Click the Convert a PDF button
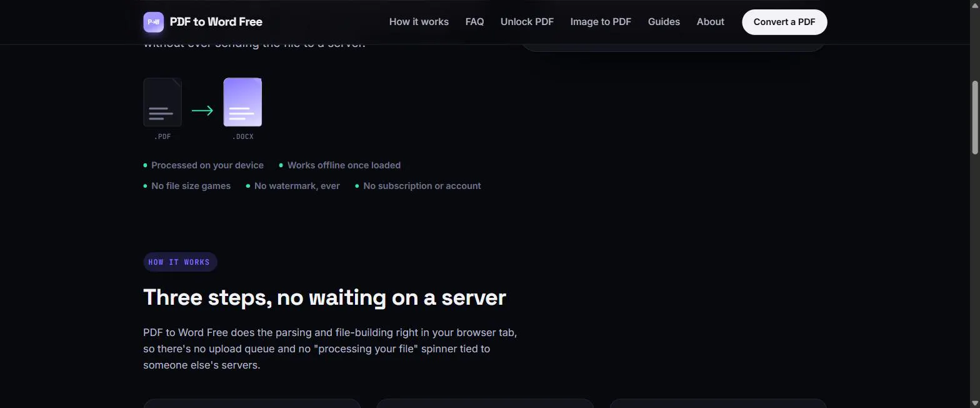 (x=784, y=22)
